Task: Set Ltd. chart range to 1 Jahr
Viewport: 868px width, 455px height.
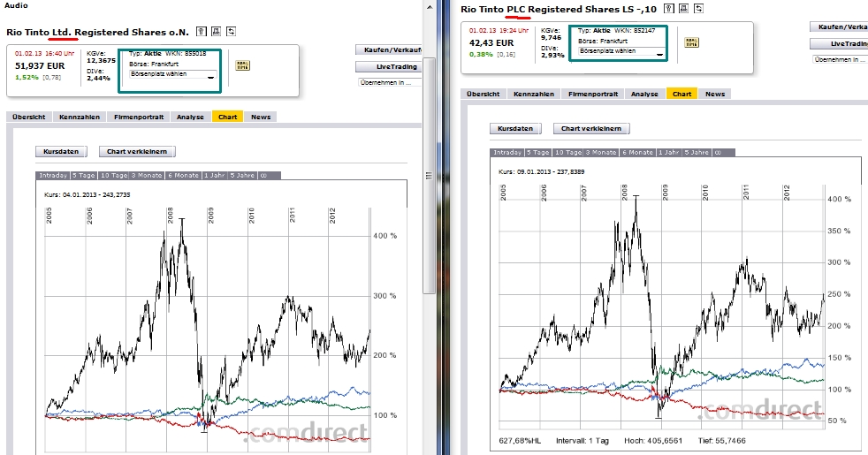Action: pyautogui.click(x=215, y=175)
